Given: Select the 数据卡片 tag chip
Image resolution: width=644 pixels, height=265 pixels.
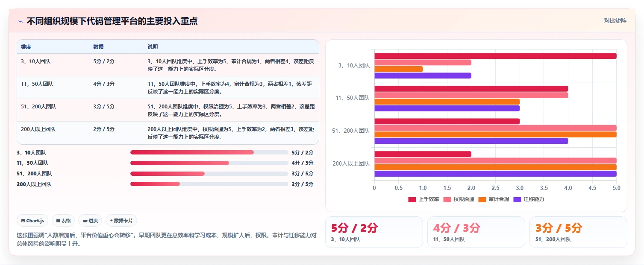Looking at the screenshot, I should (121, 221).
